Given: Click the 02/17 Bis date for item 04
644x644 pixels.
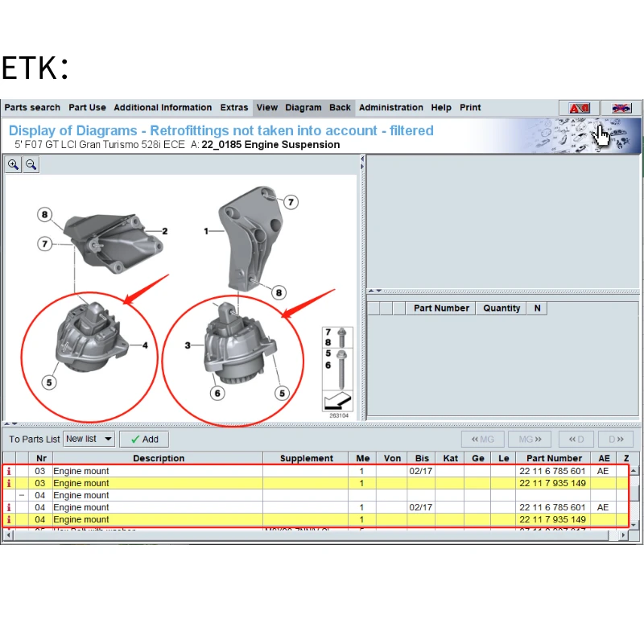Looking at the screenshot, I should click(x=420, y=507).
